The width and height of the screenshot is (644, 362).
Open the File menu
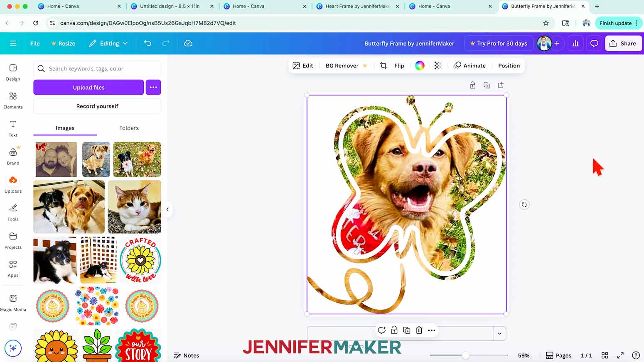pos(35,43)
